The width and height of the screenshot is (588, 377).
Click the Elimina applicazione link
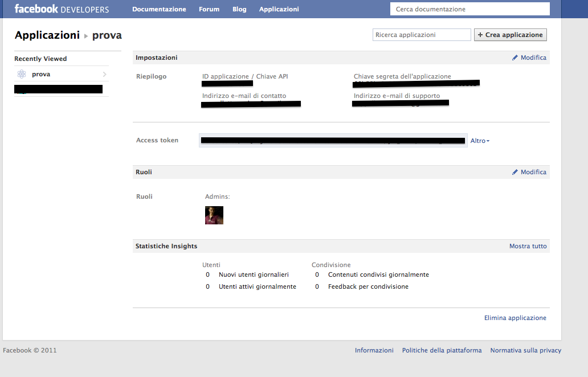pos(515,318)
